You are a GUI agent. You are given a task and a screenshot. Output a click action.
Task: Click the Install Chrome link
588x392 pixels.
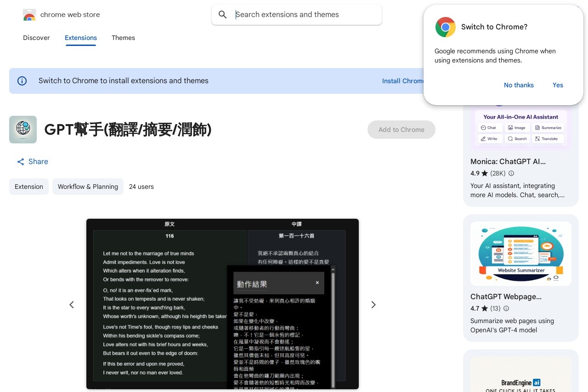pyautogui.click(x=403, y=81)
